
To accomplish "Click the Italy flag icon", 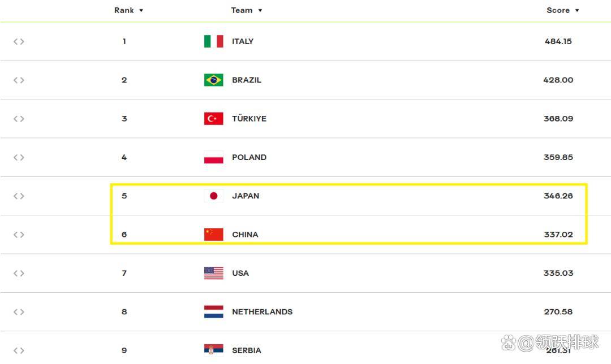I will coord(213,41).
